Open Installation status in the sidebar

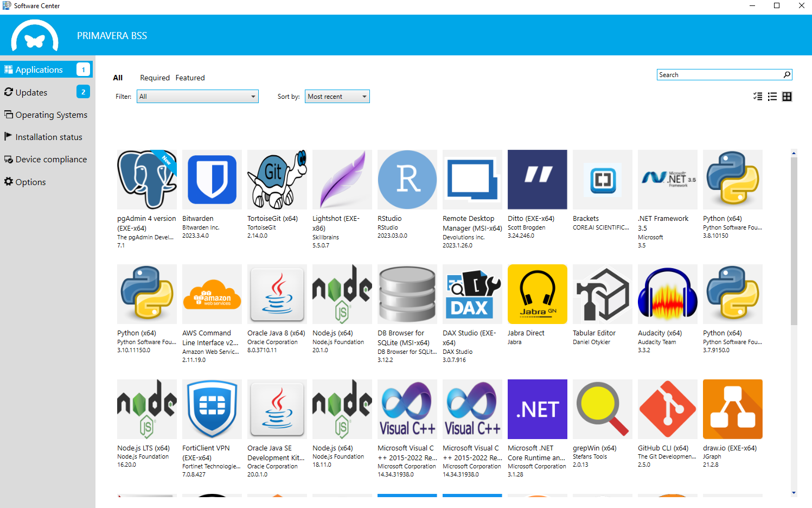(47, 137)
